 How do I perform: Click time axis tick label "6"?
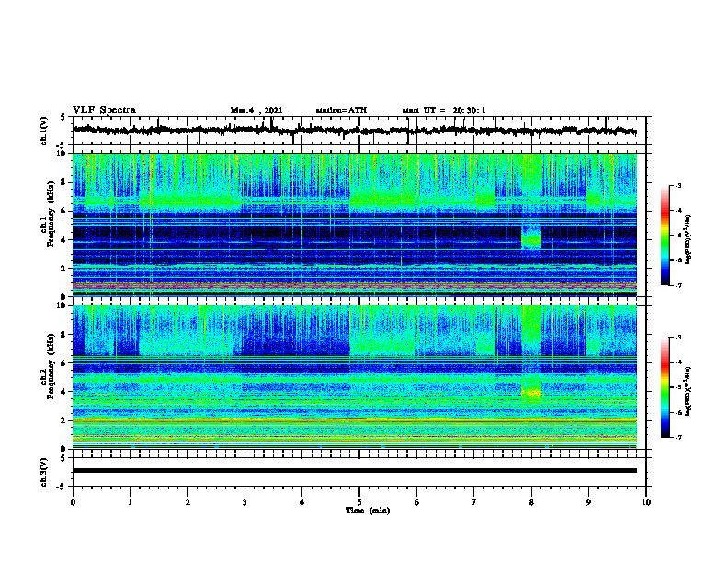tap(417, 502)
